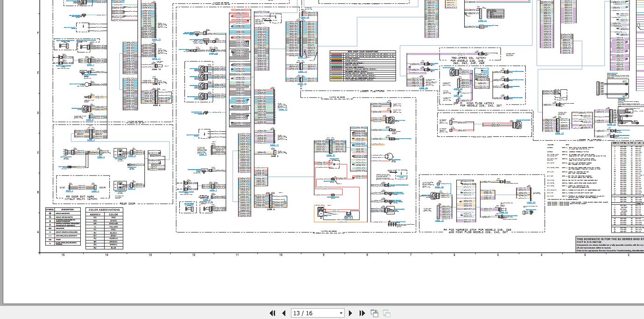Jump to the first page

click(272, 313)
